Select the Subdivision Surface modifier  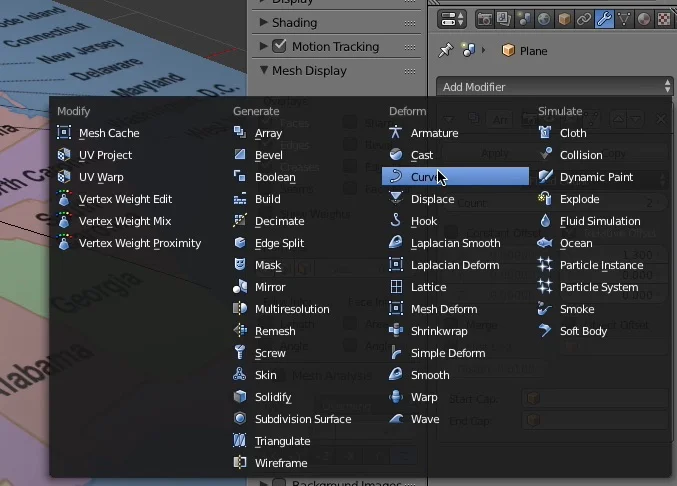[x=303, y=419]
